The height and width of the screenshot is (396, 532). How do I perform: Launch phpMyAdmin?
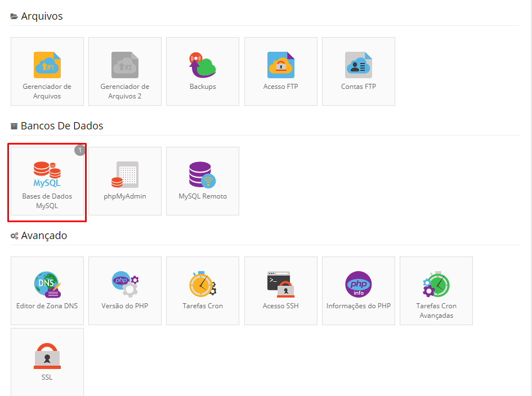coord(125,181)
